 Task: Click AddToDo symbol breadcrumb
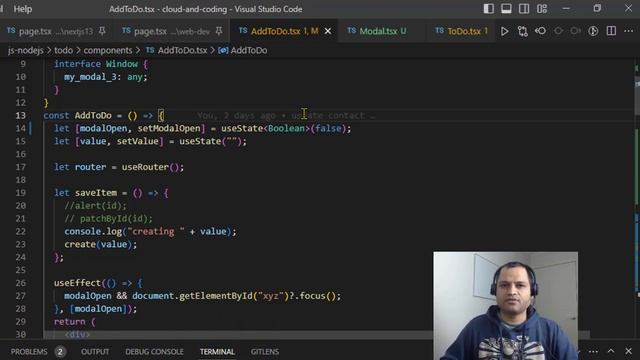pyautogui.click(x=243, y=50)
